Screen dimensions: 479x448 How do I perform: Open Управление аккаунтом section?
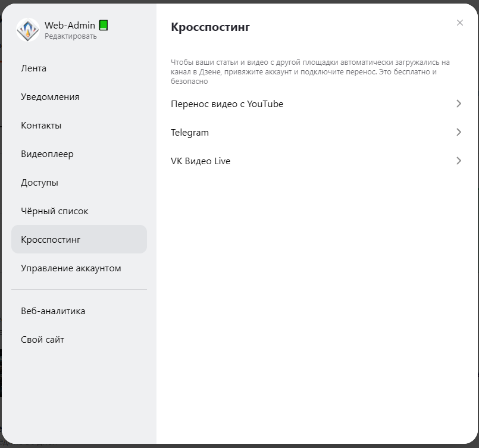click(79, 268)
